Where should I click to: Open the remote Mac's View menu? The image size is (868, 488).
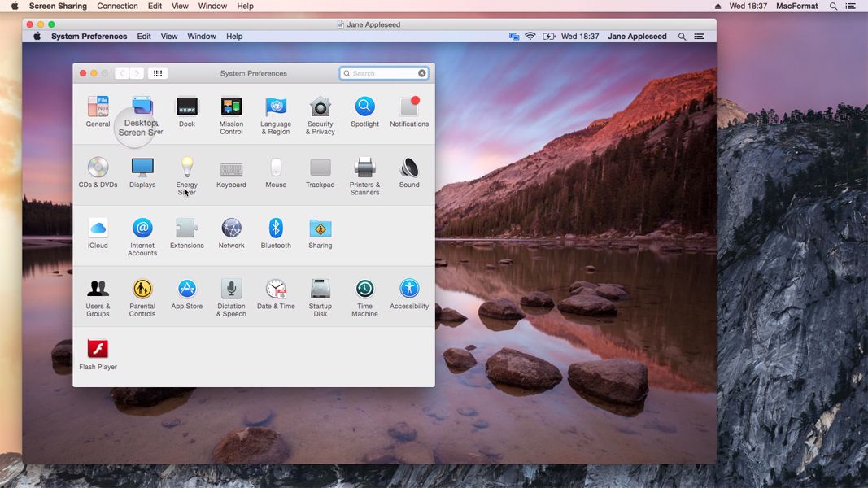pyautogui.click(x=168, y=36)
